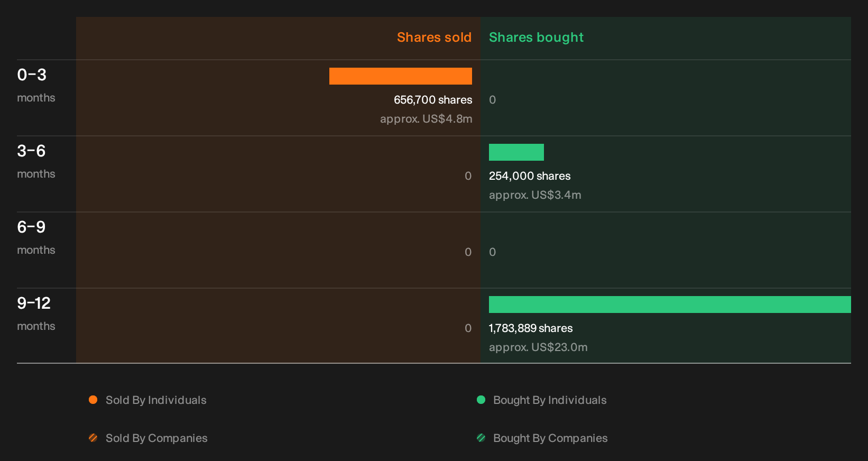Click the approx. US$23.0m value

538,347
